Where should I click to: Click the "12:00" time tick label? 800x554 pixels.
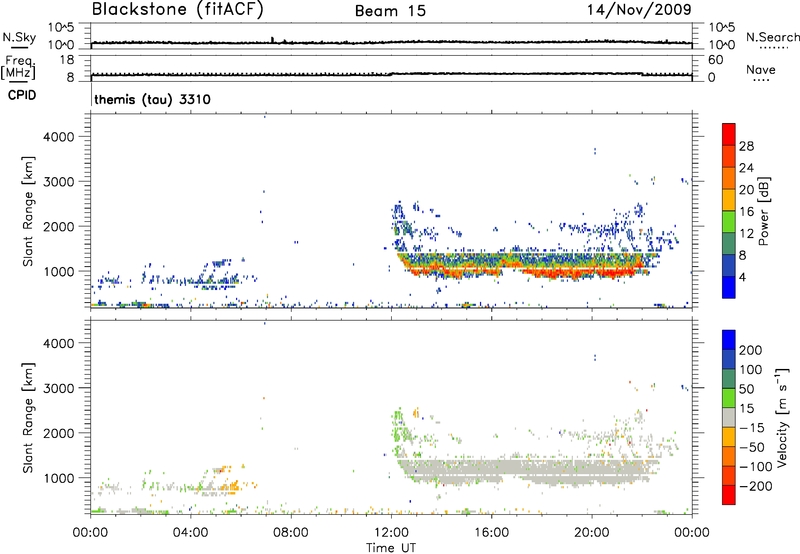tap(391, 533)
